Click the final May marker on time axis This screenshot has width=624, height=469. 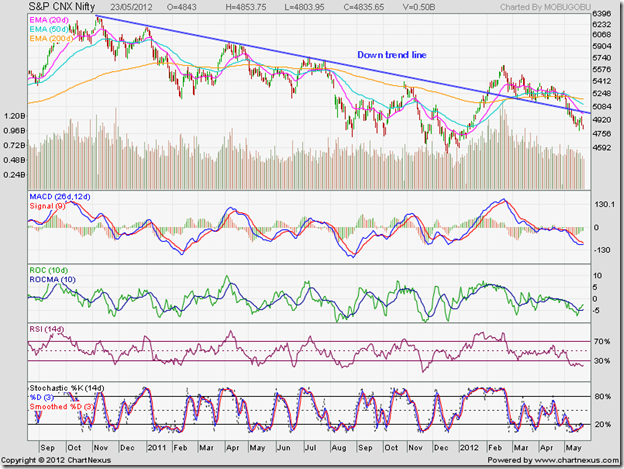point(573,448)
